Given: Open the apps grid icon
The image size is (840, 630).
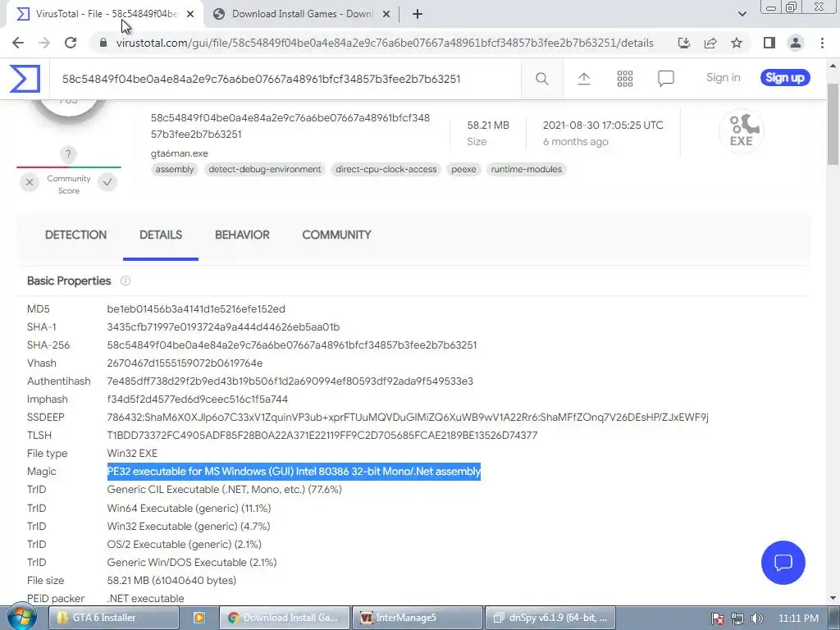Looking at the screenshot, I should pyautogui.click(x=624, y=79).
